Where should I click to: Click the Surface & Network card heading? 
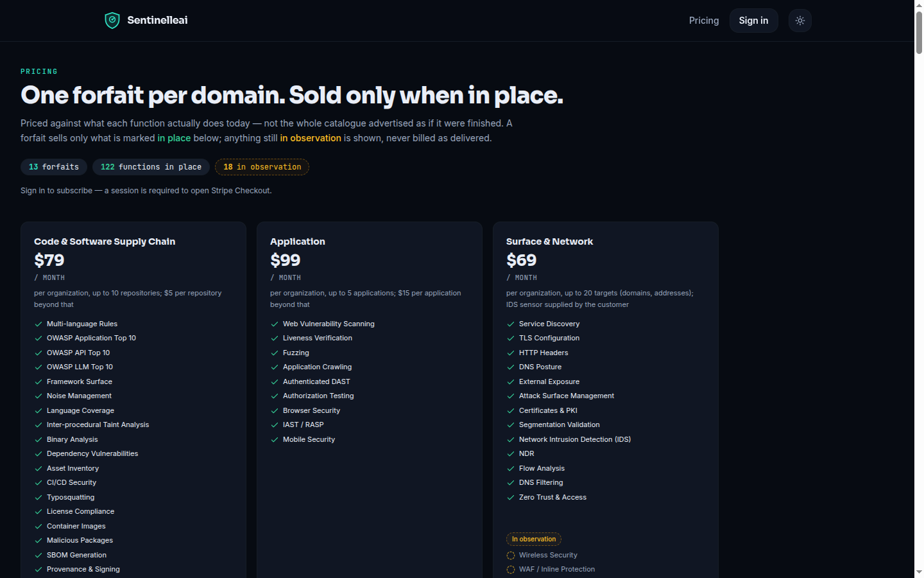point(549,241)
